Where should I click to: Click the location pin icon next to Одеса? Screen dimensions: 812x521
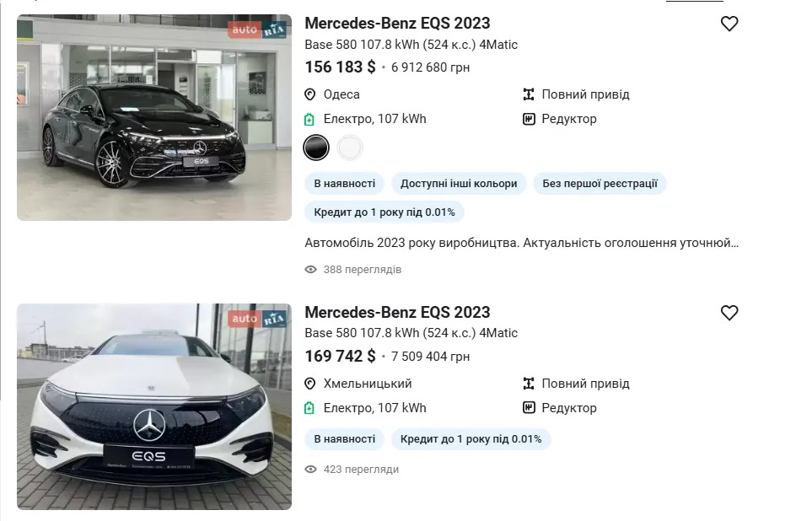[x=310, y=94]
